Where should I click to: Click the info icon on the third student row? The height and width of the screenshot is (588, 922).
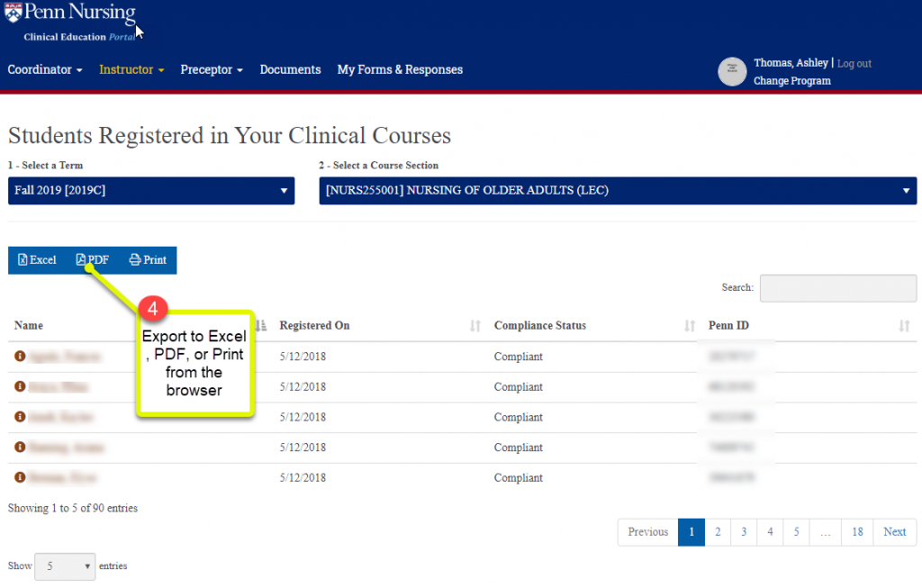(19, 417)
